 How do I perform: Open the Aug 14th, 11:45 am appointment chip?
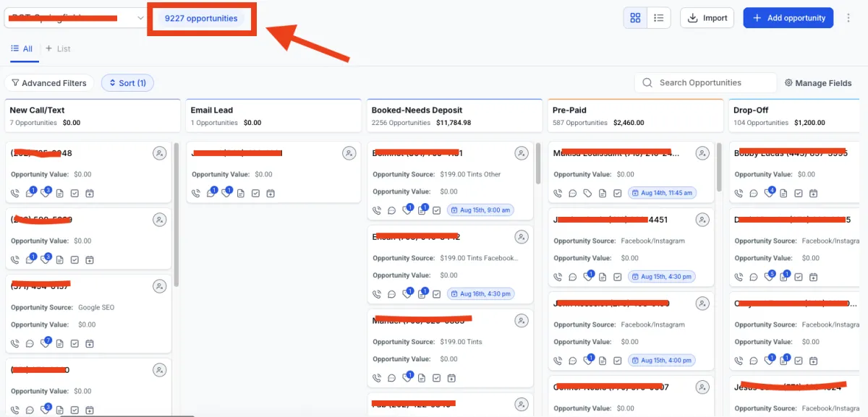662,193
